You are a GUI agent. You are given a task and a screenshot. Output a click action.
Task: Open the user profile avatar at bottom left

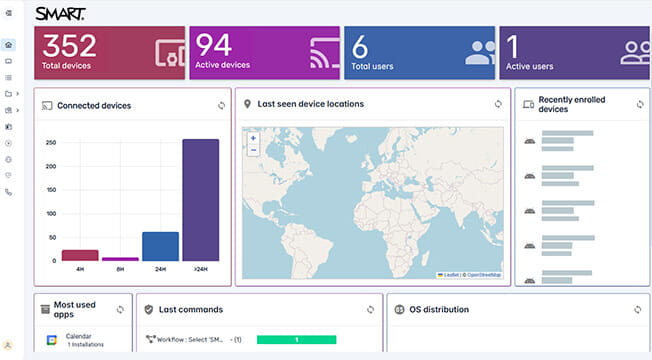click(8, 345)
